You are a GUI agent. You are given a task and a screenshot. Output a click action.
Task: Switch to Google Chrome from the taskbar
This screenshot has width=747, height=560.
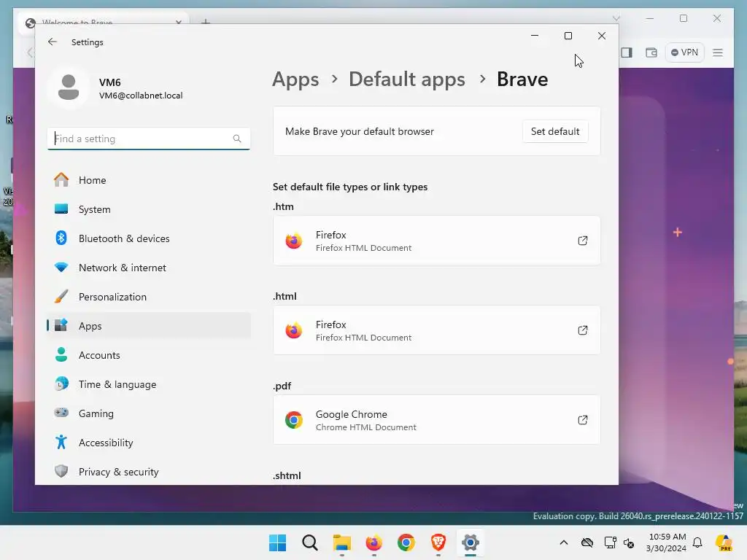click(406, 542)
